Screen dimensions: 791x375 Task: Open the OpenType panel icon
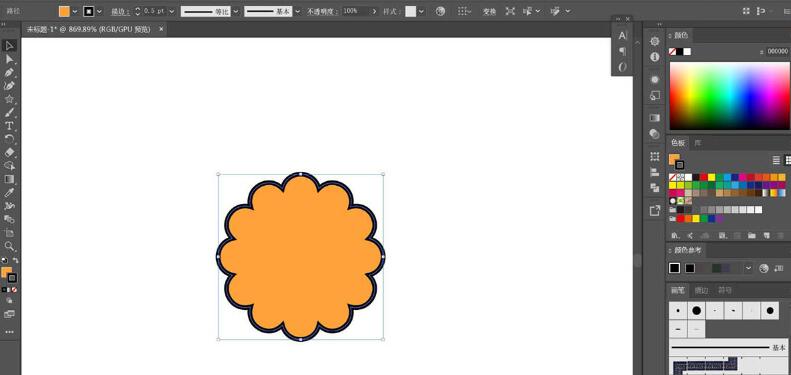click(623, 67)
